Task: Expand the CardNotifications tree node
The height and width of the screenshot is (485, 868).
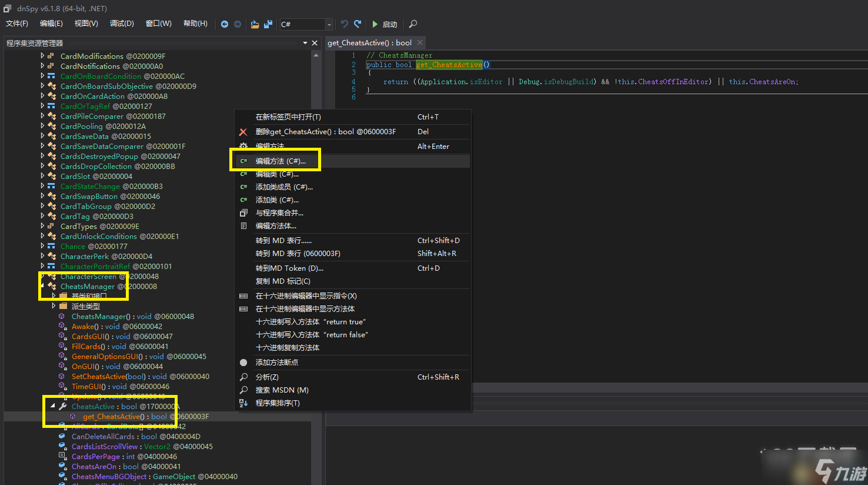Action: click(42, 66)
